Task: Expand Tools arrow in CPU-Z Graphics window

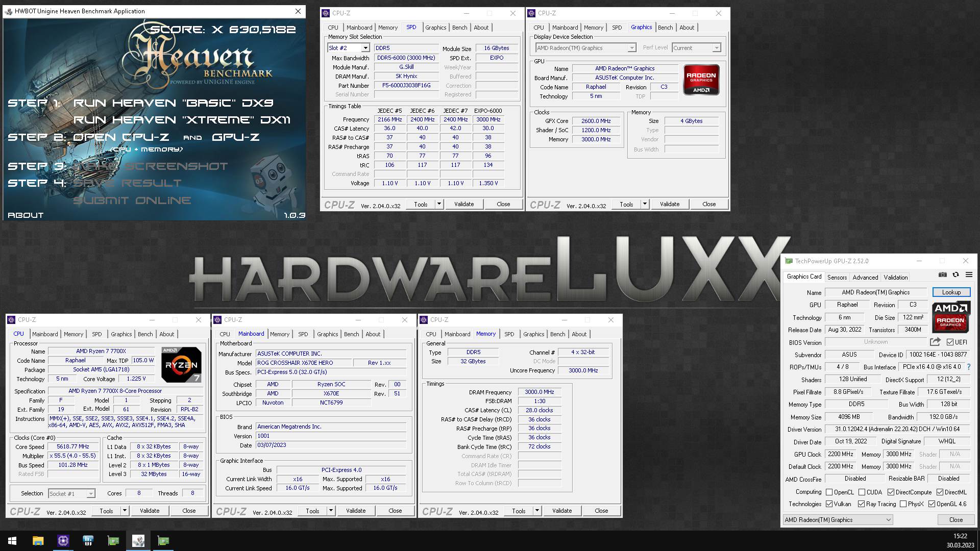Action: [645, 204]
